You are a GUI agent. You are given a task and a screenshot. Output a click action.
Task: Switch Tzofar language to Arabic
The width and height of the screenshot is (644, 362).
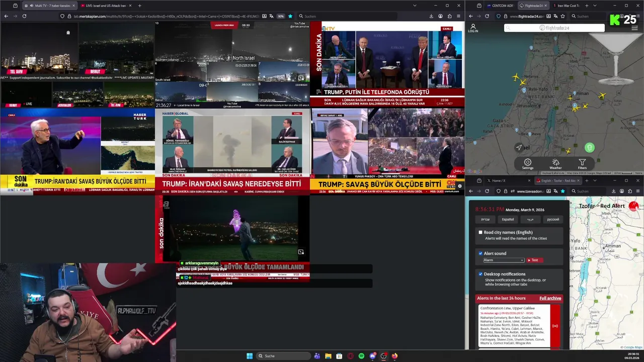coord(530,219)
